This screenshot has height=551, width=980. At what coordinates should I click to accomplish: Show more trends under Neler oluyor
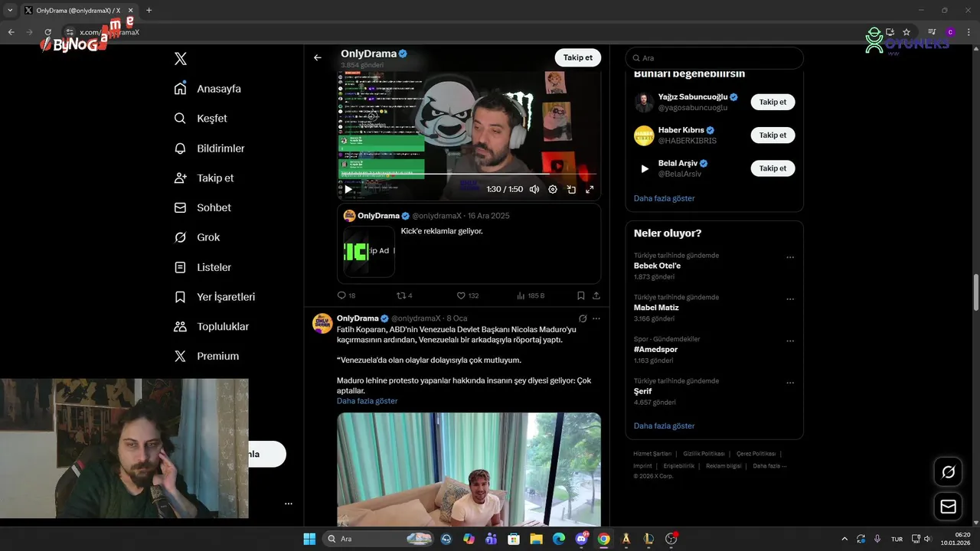665,425
